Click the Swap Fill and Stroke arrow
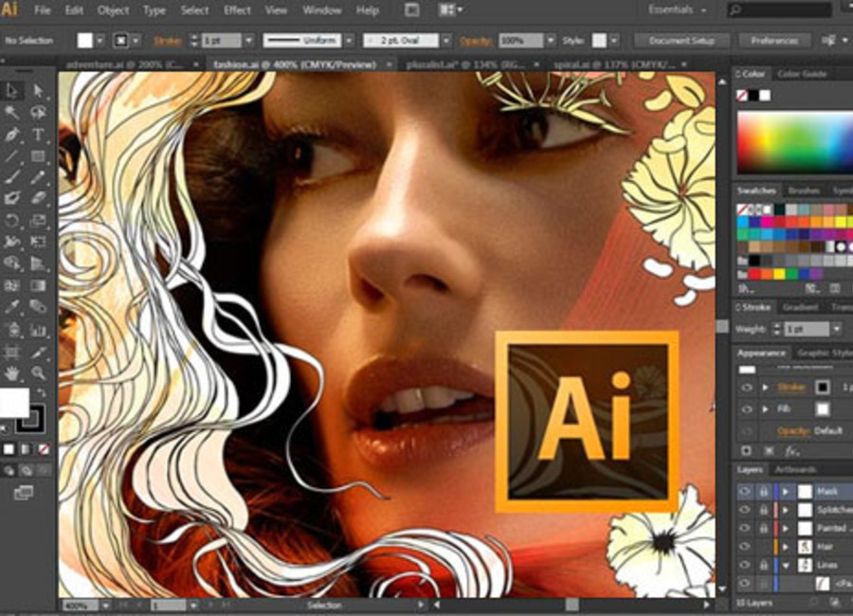 [42, 392]
